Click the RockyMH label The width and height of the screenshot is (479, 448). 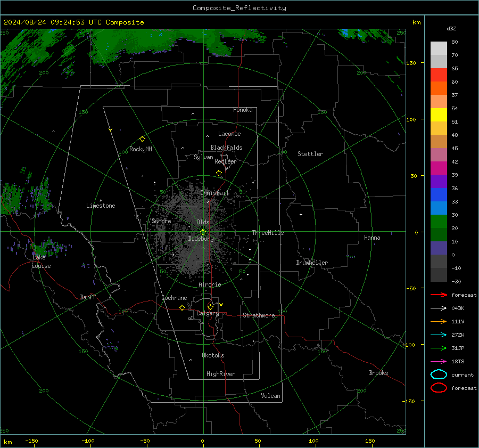[141, 149]
